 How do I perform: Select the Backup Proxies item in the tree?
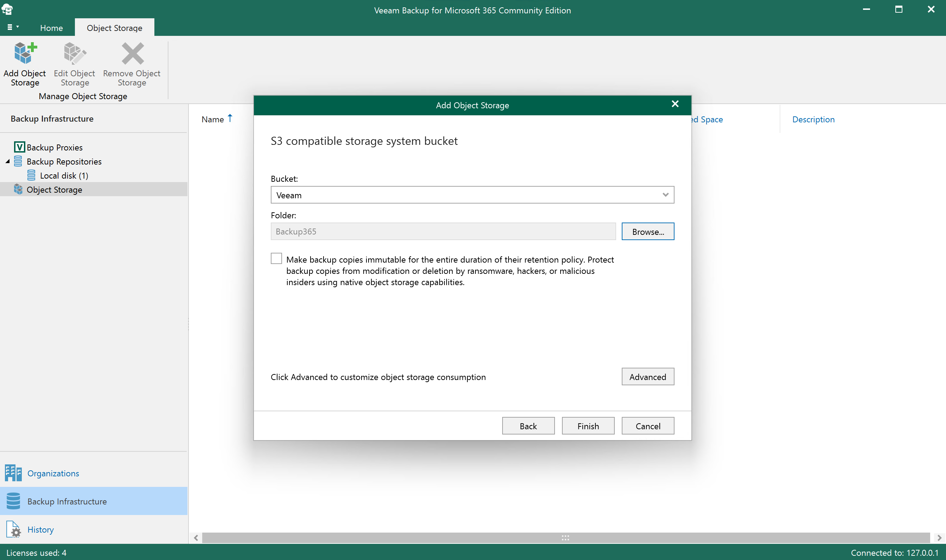click(55, 147)
